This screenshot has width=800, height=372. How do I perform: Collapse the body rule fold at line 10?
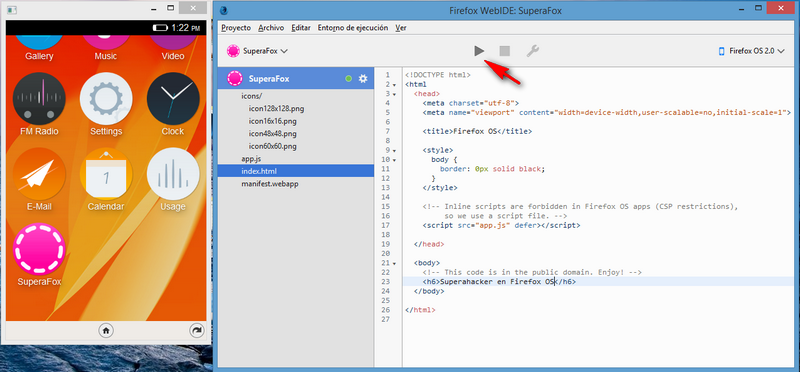pos(394,160)
